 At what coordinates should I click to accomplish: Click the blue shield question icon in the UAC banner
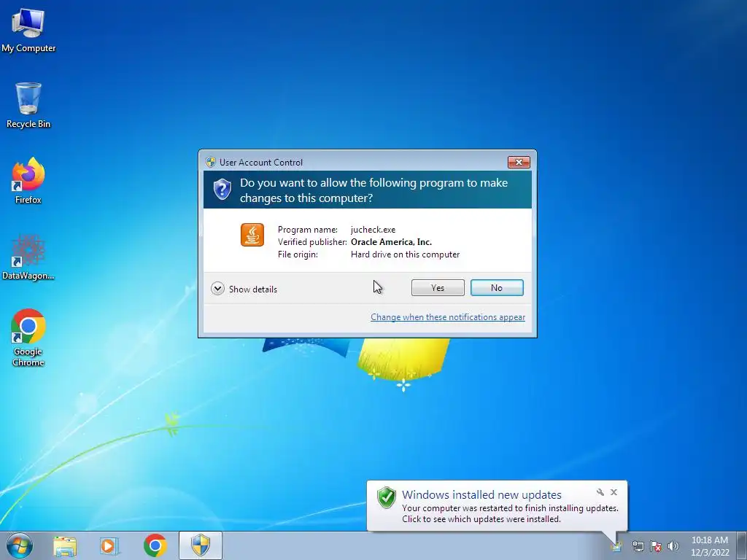(222, 190)
